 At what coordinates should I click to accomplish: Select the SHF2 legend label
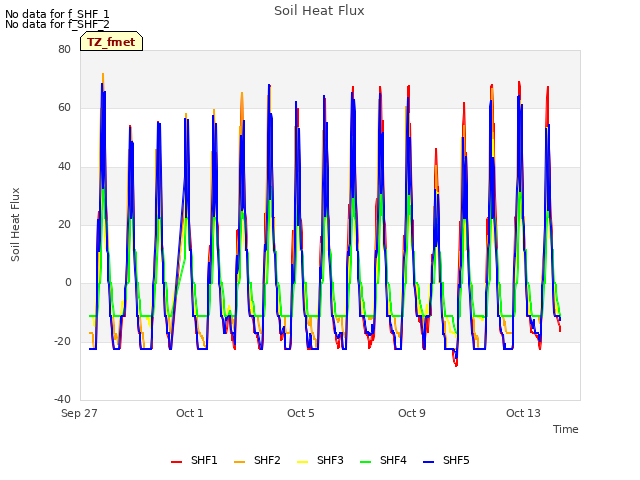(267, 460)
